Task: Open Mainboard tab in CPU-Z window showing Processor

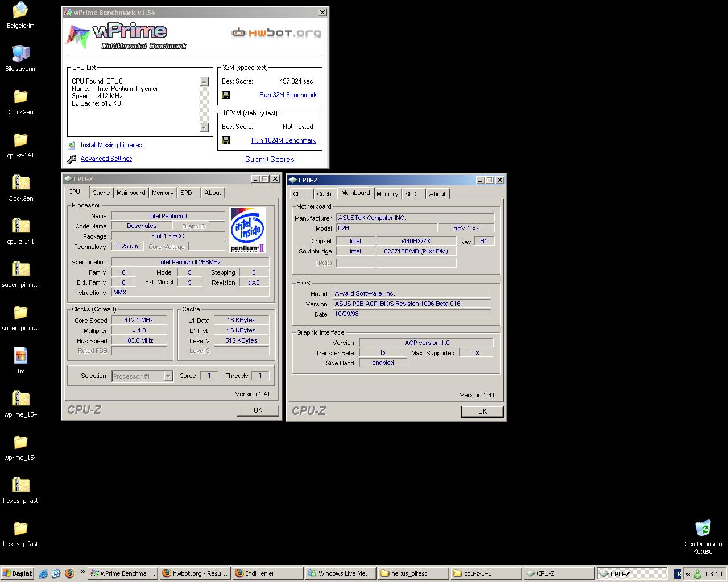Action: [x=131, y=193]
